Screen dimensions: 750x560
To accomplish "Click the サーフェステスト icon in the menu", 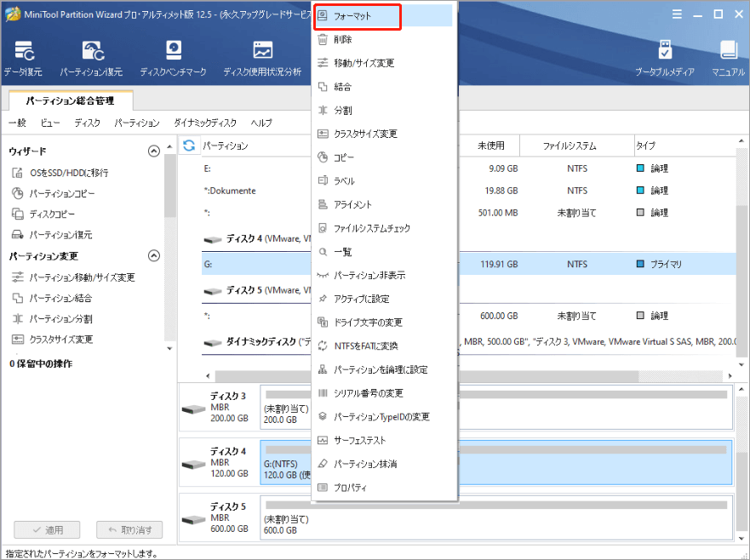I will 323,440.
